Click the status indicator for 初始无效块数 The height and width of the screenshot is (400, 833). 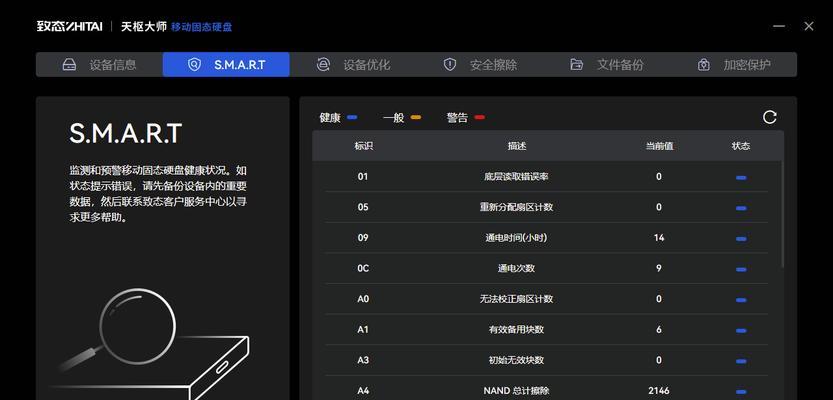coord(741,361)
